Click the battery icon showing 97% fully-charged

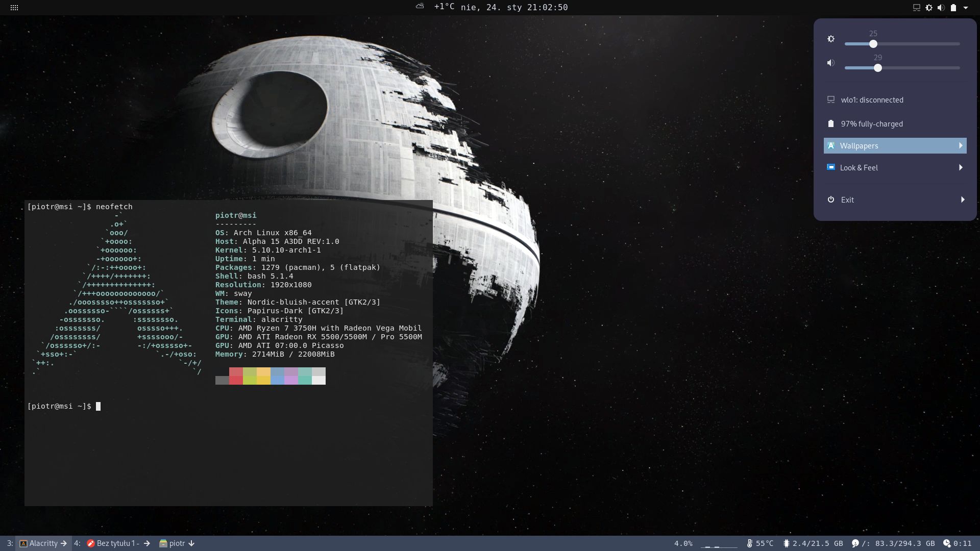click(x=830, y=123)
